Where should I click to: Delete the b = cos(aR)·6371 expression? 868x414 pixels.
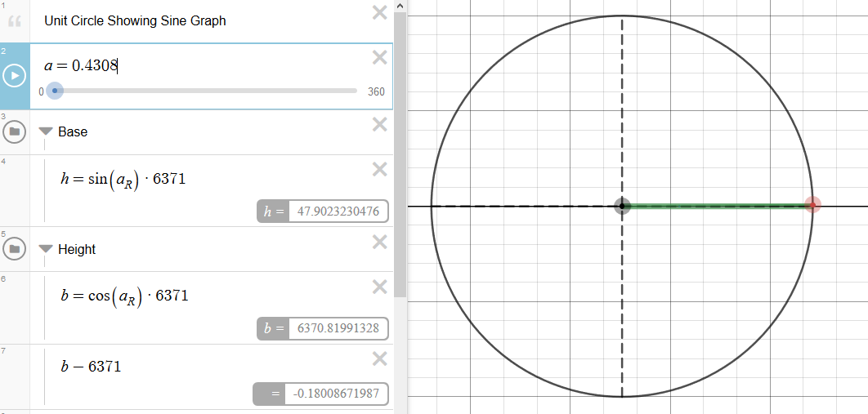pyautogui.click(x=380, y=287)
